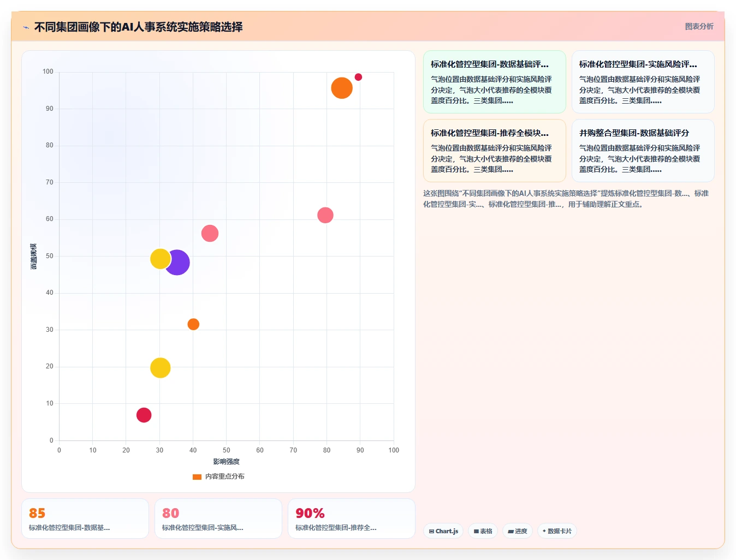Click the Chart.js tag icon
The image size is (736, 560).
(x=431, y=531)
